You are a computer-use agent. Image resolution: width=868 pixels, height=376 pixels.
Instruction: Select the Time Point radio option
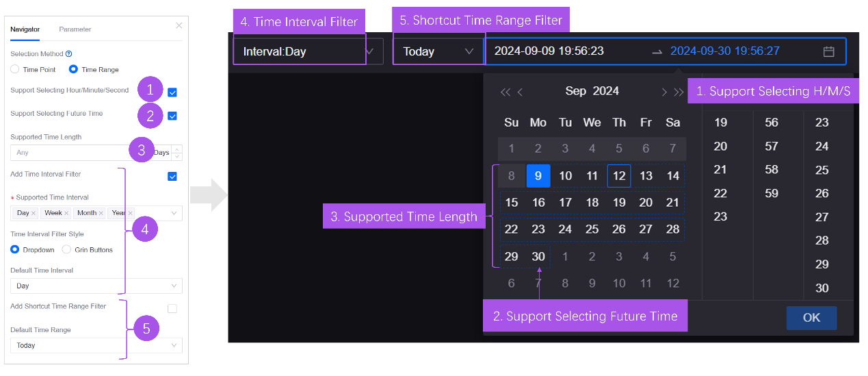point(15,69)
